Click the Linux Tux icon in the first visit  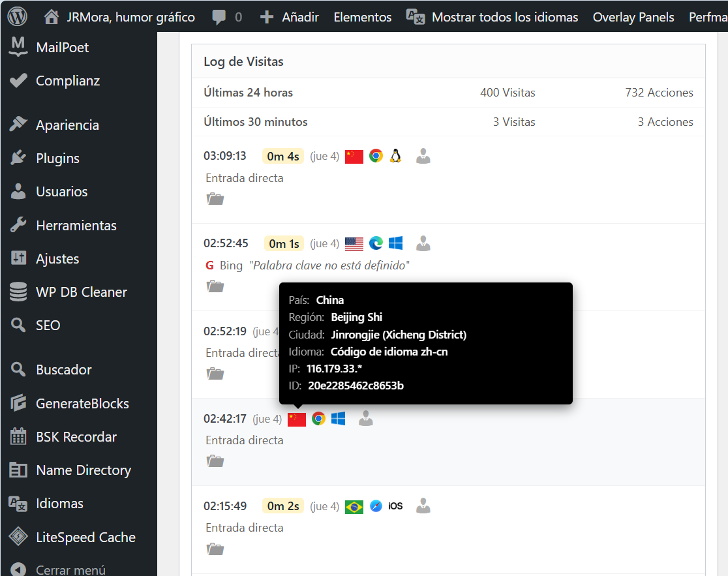click(396, 156)
